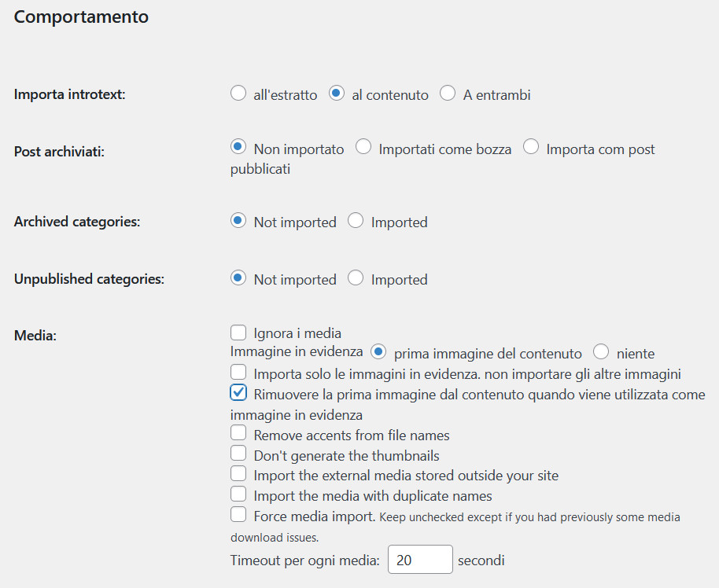The width and height of the screenshot is (719, 588).
Task: Set Unpublished categories to Not imported
Action: 238,277
